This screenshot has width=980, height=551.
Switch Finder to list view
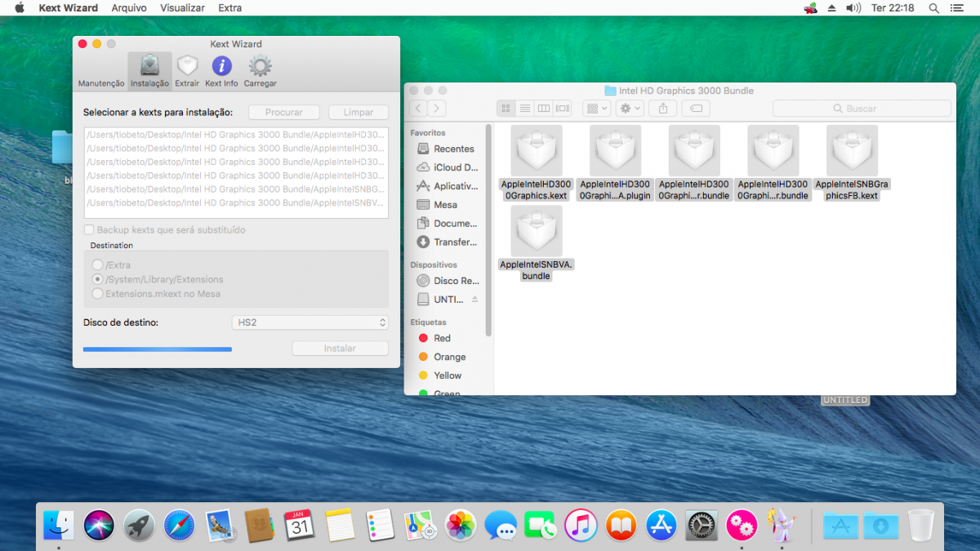click(525, 109)
